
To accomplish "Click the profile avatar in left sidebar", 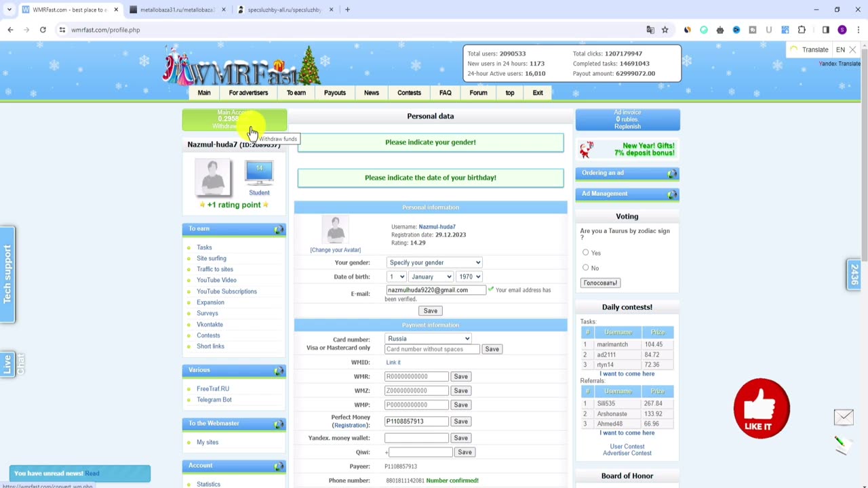I will point(212,177).
